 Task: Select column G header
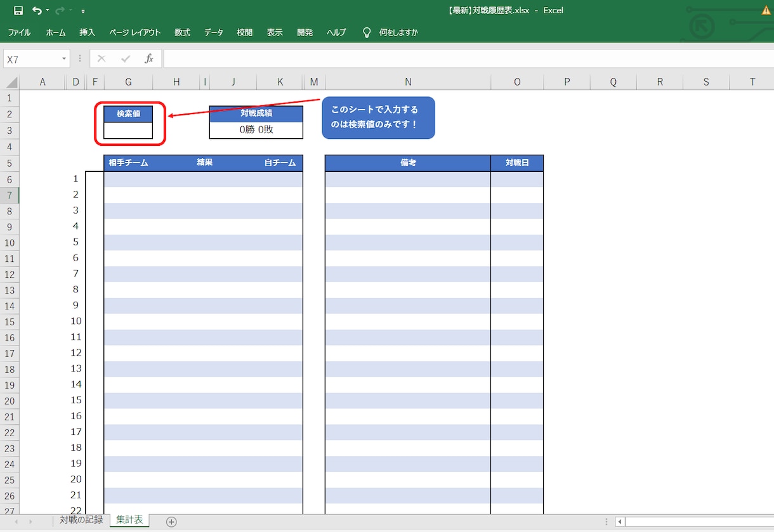[128, 82]
